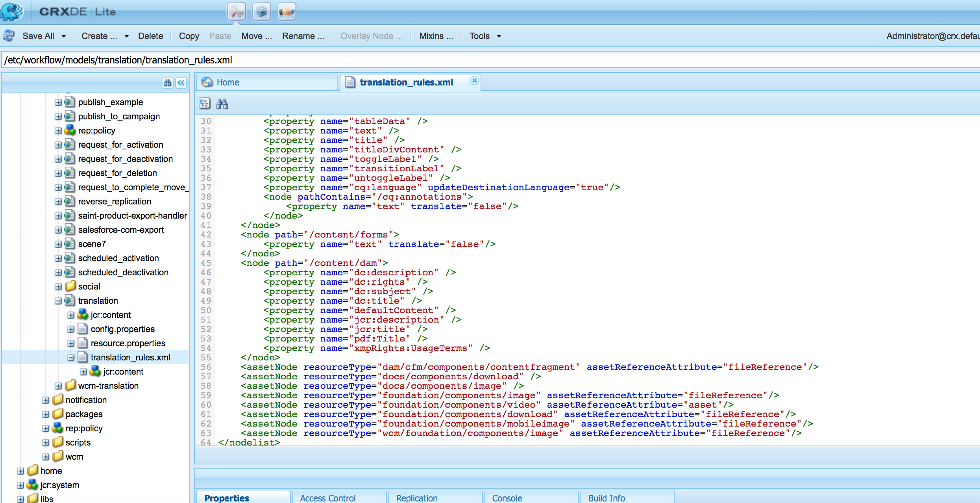Click the tools wrench icon in header
The height and width of the screenshot is (503, 980).
(x=237, y=12)
